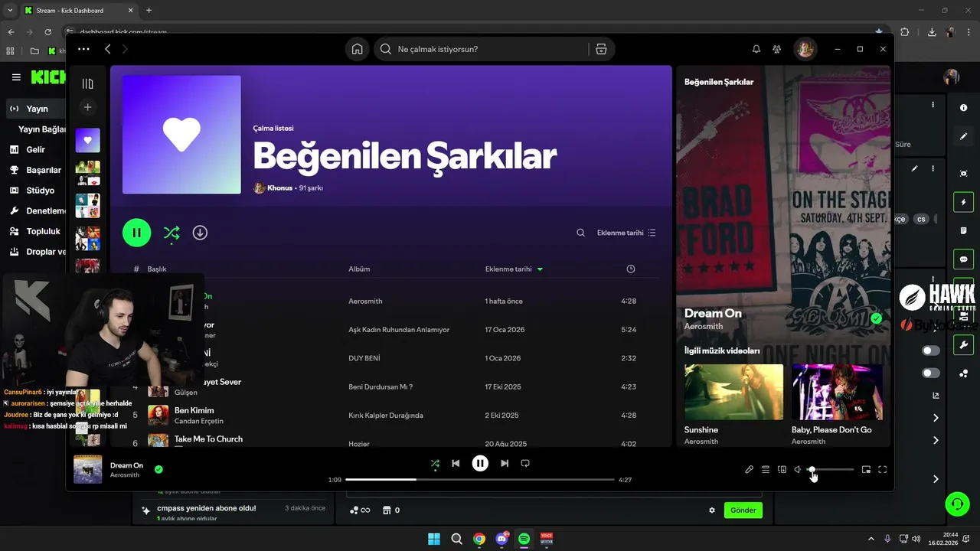This screenshot has width=980, height=551.
Task: Open three-dot menu beside Süre panel
Action: click(933, 105)
